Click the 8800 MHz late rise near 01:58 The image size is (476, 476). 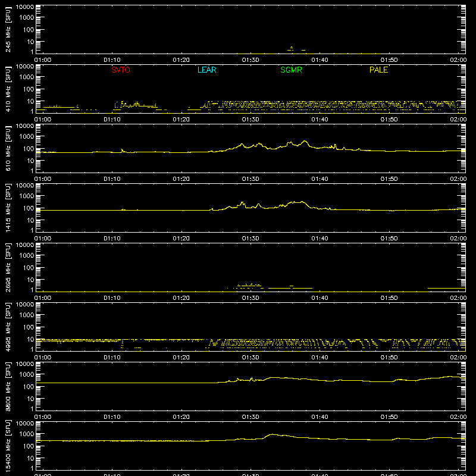click(x=451, y=377)
